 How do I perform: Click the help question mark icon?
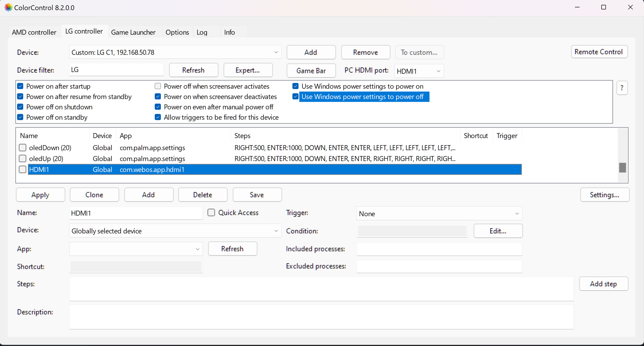coord(622,88)
